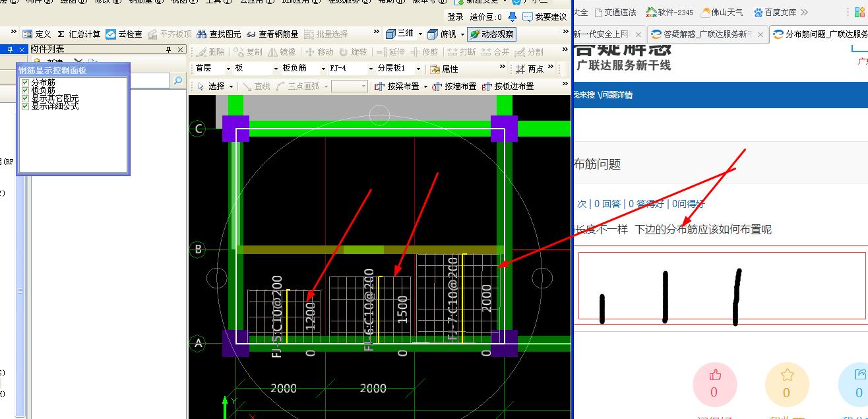Open the empty combo box beside 三点画弧

pyautogui.click(x=349, y=86)
